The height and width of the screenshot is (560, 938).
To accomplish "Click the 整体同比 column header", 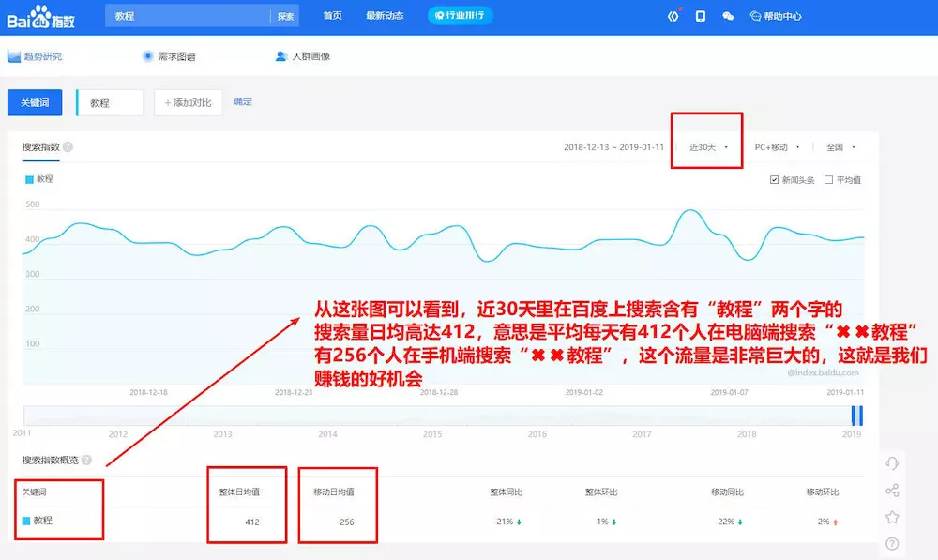I will pos(507,492).
